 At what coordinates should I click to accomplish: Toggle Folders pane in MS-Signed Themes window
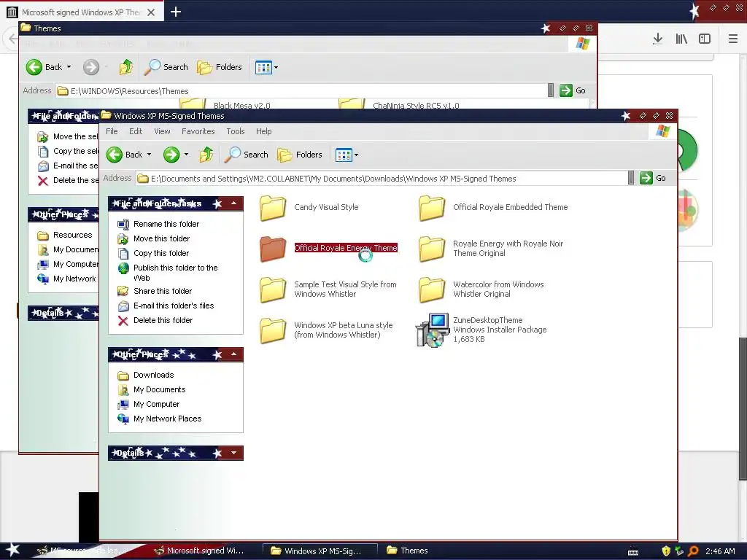coord(300,155)
